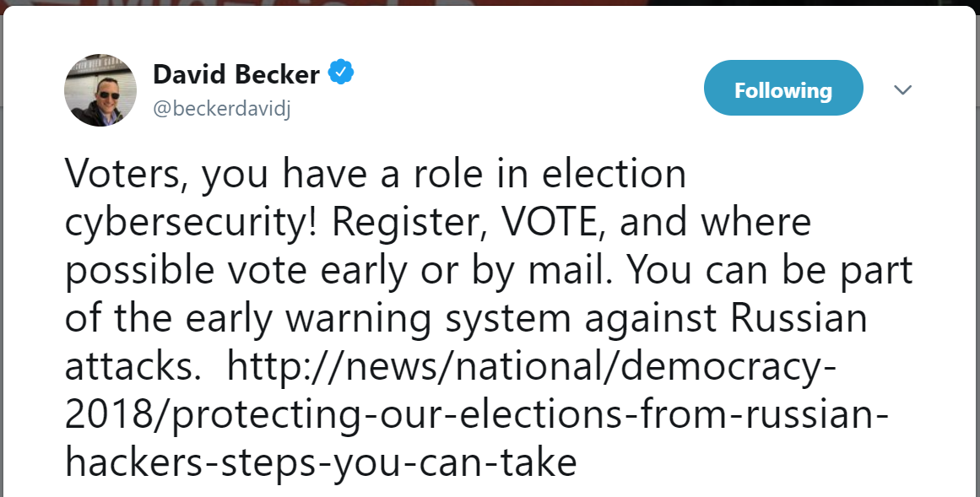Viewport: 980px width, 497px height.
Task: Toggle the Following button
Action: (782, 89)
